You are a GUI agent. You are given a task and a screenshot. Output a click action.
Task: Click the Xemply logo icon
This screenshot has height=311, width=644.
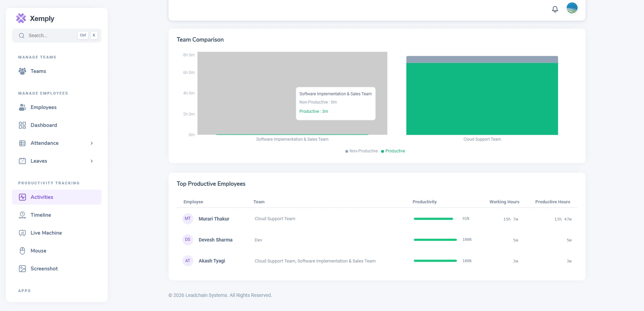pyautogui.click(x=21, y=18)
